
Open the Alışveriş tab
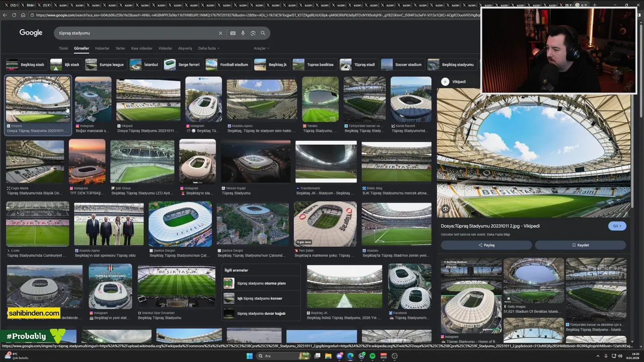pos(185,48)
